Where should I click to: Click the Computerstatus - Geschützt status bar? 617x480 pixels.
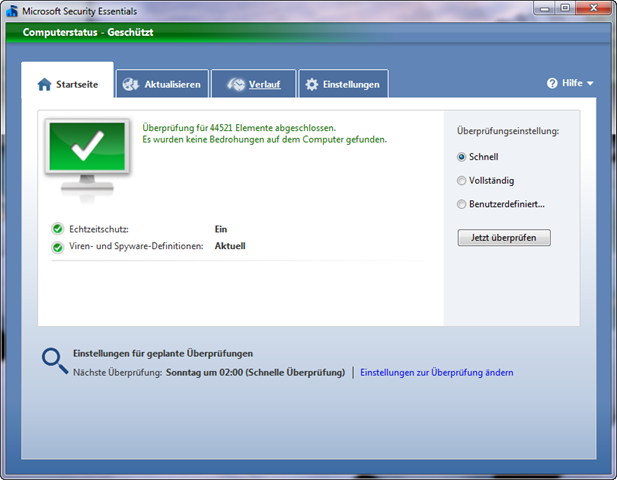coord(88,32)
